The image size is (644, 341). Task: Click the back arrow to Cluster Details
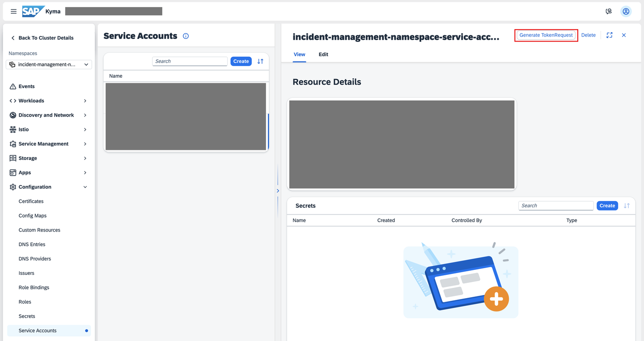13,38
